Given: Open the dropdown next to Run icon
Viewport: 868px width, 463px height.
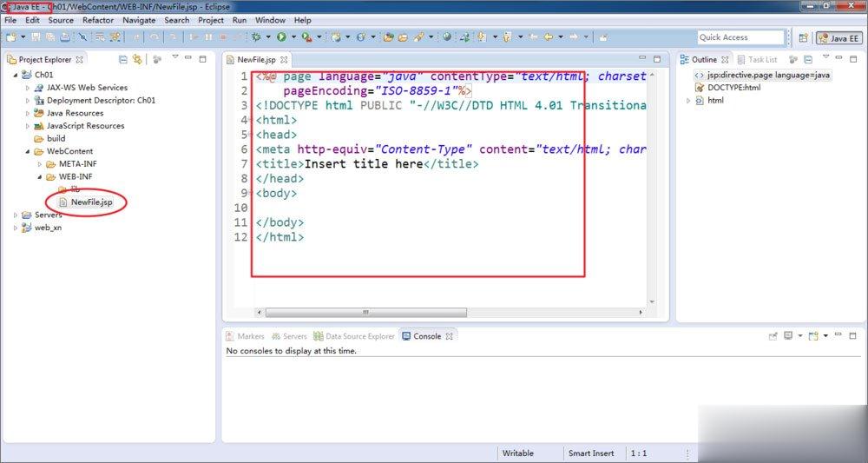Looking at the screenshot, I should [x=293, y=37].
